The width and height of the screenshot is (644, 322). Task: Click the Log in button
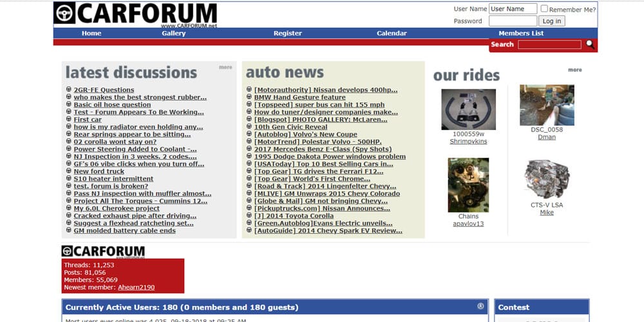552,21
